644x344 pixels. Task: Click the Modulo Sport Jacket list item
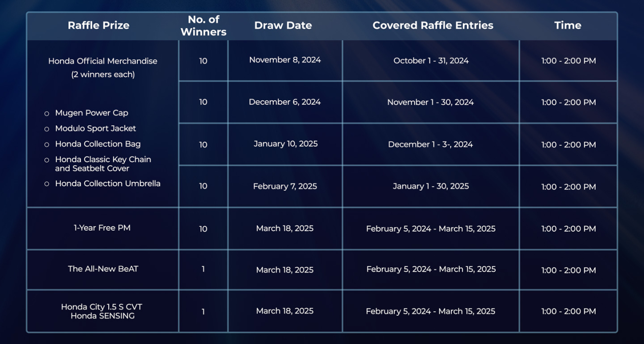[96, 128]
